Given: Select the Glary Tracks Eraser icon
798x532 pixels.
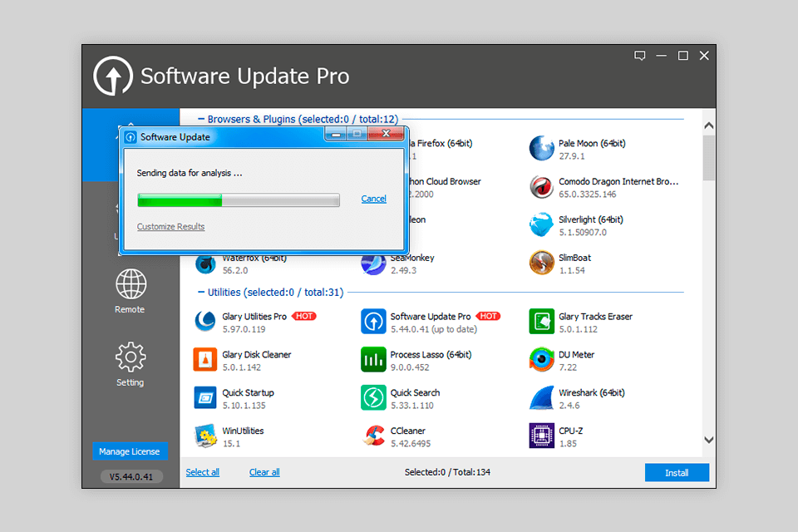Looking at the screenshot, I should click(541, 322).
